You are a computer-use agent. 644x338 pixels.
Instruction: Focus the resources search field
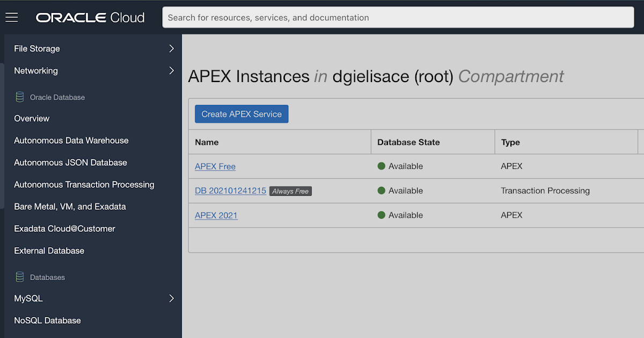(398, 18)
